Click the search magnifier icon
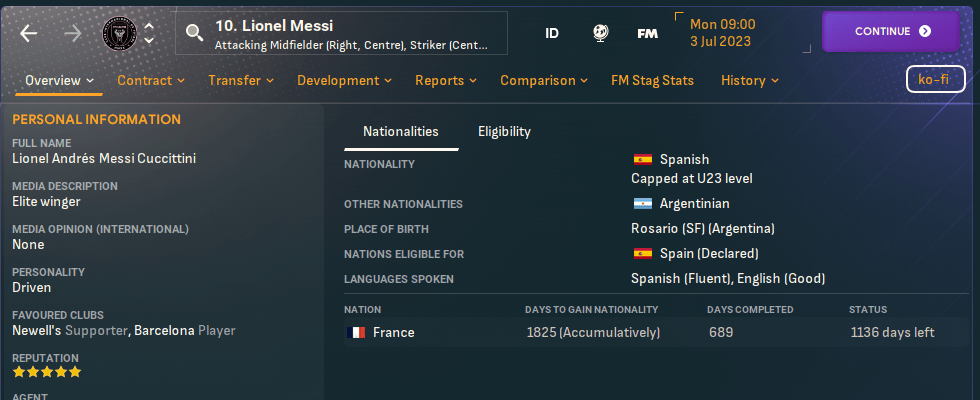The height and width of the screenshot is (400, 980). coord(195,33)
